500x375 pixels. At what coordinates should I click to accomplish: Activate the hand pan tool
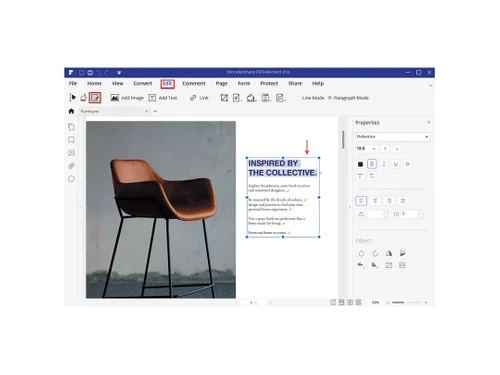pos(83,97)
